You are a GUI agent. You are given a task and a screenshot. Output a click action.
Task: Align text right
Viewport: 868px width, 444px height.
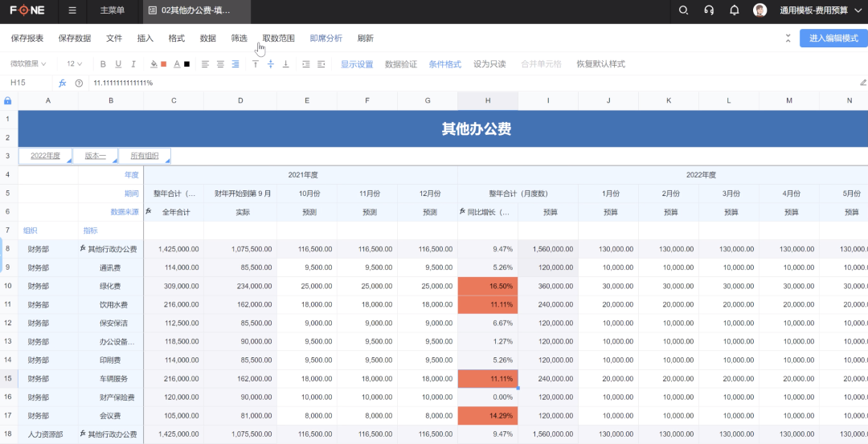pos(235,64)
